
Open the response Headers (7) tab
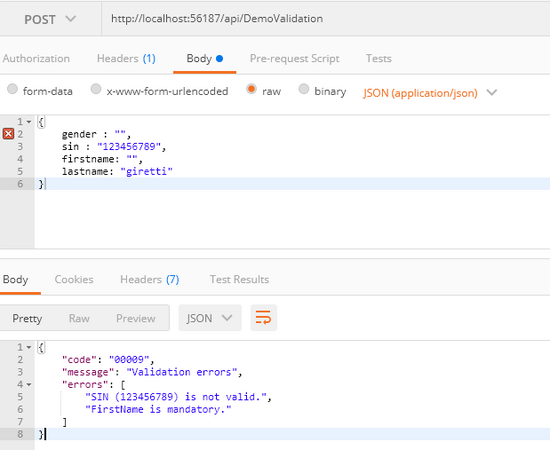(149, 280)
